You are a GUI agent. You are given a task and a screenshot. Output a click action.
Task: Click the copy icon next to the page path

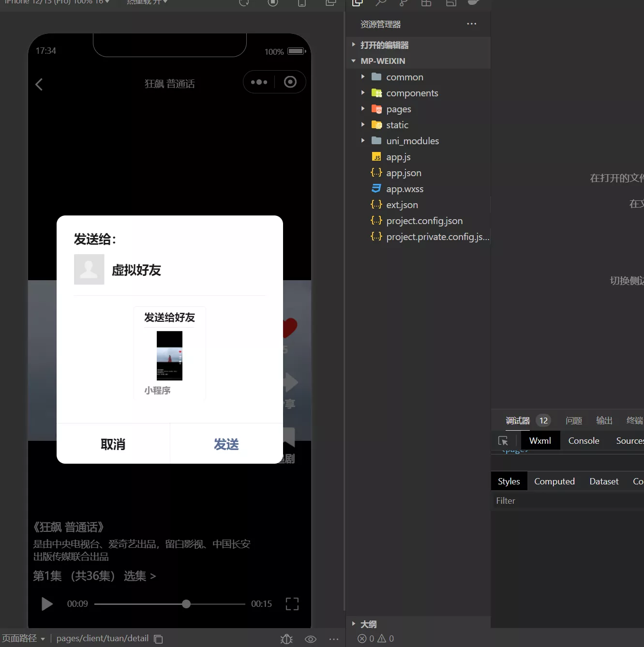(x=158, y=639)
